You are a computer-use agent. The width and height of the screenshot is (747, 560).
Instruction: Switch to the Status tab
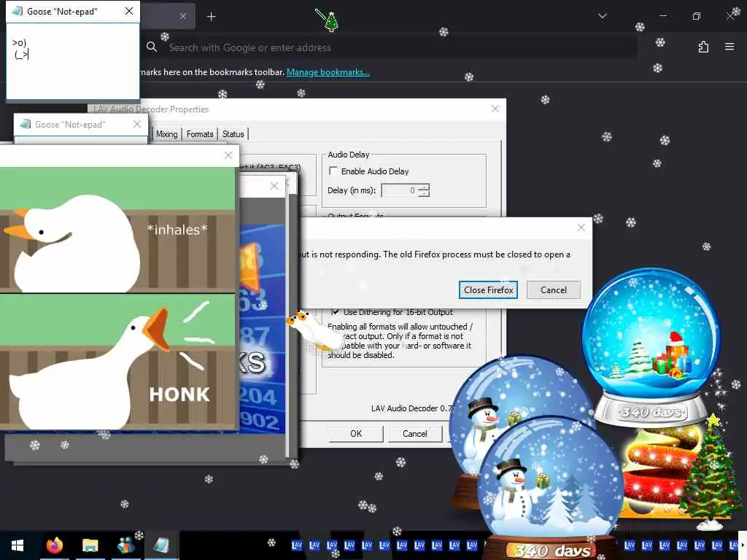[233, 134]
